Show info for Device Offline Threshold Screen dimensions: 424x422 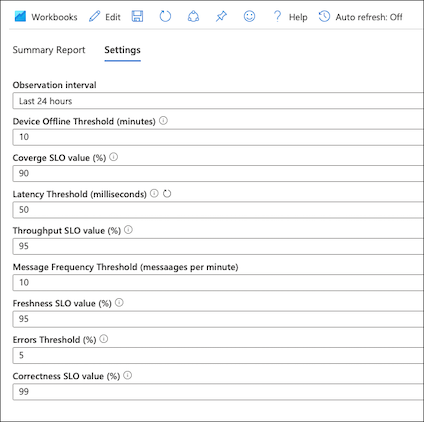(163, 121)
